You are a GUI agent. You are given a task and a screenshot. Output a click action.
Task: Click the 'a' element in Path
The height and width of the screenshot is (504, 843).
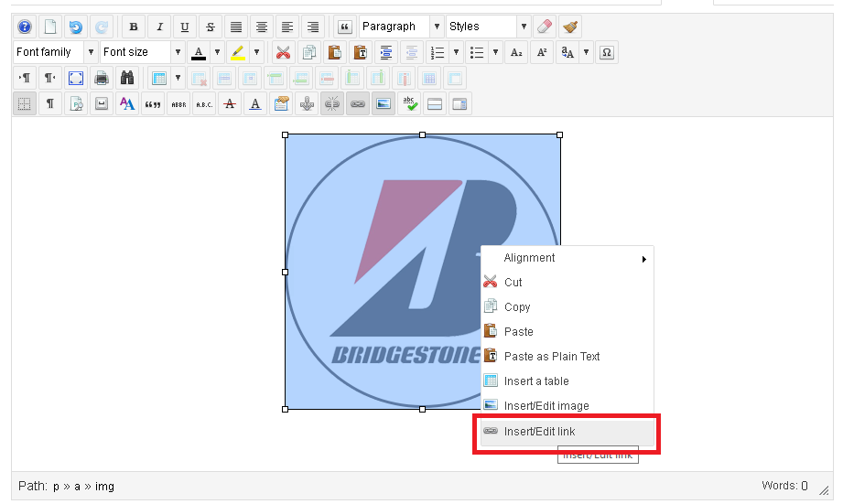coord(78,487)
